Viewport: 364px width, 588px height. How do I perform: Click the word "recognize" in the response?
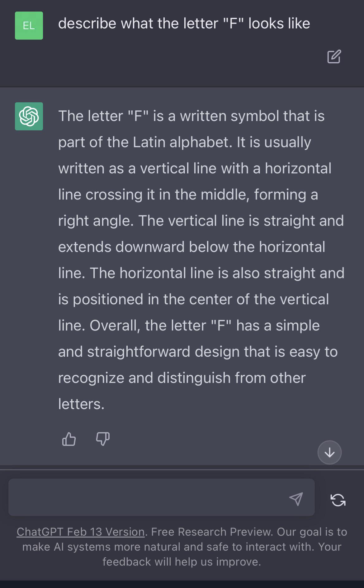91,378
